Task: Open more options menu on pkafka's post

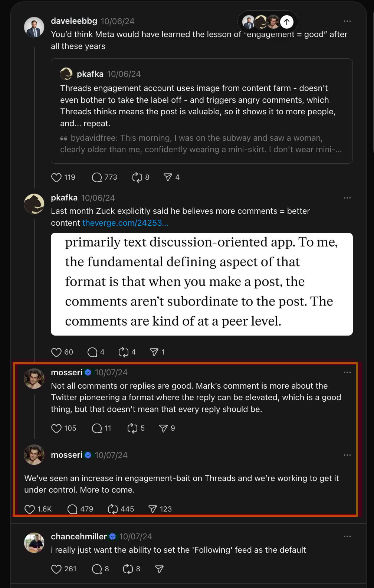Action: click(x=347, y=198)
